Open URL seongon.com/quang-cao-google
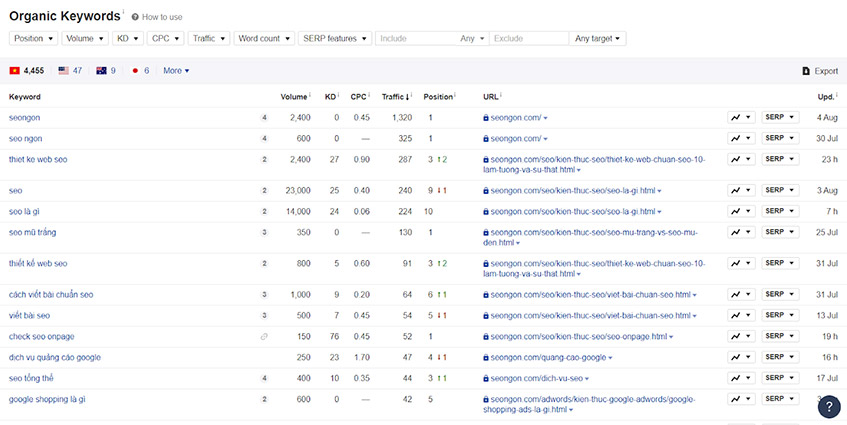Screen dimensions: 847x425 coord(548,357)
